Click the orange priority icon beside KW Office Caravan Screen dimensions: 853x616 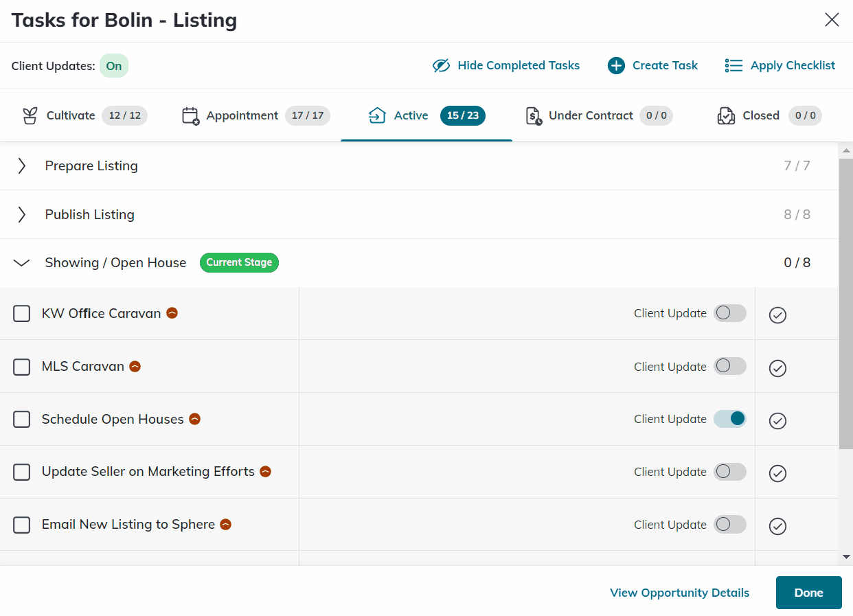pyautogui.click(x=172, y=313)
